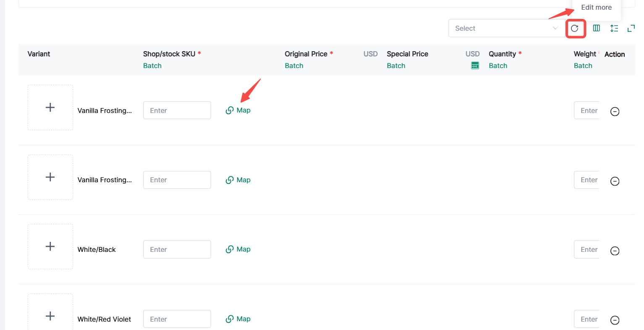Click Batch under Original Price
The height and width of the screenshot is (330, 644).
(294, 65)
